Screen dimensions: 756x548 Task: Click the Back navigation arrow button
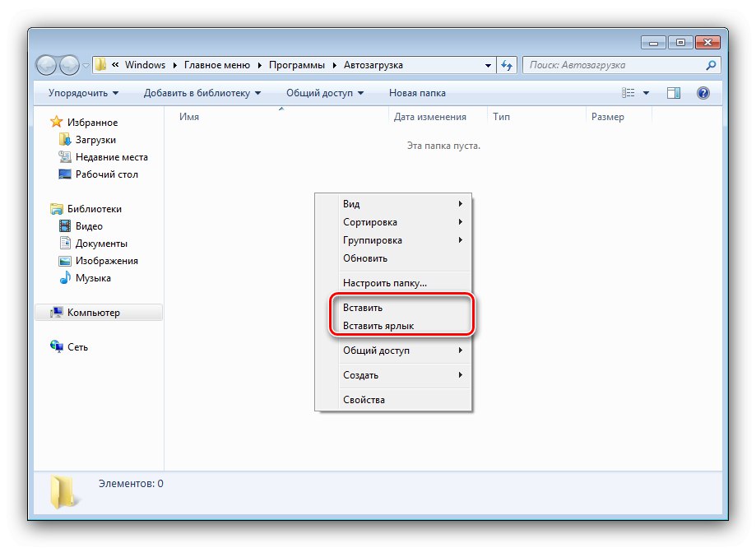click(47, 65)
